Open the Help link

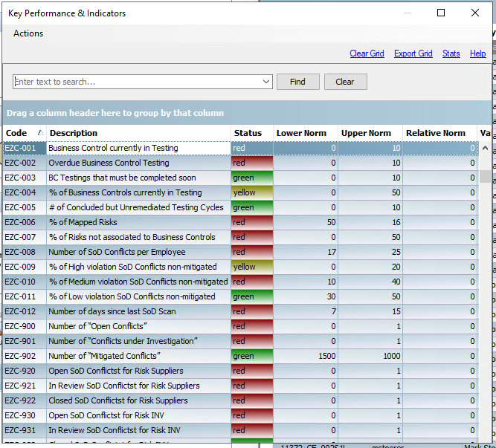pos(477,53)
